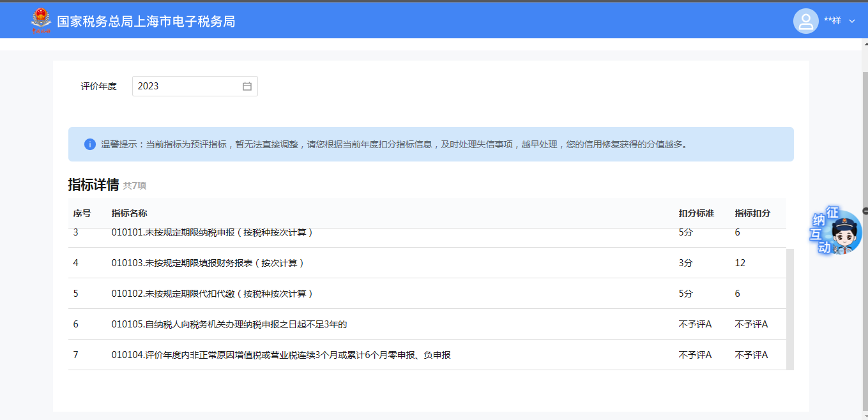Select row 010105 纳税申报不足3年
Image resolution: width=868 pixels, height=420 pixels.
tap(229, 324)
